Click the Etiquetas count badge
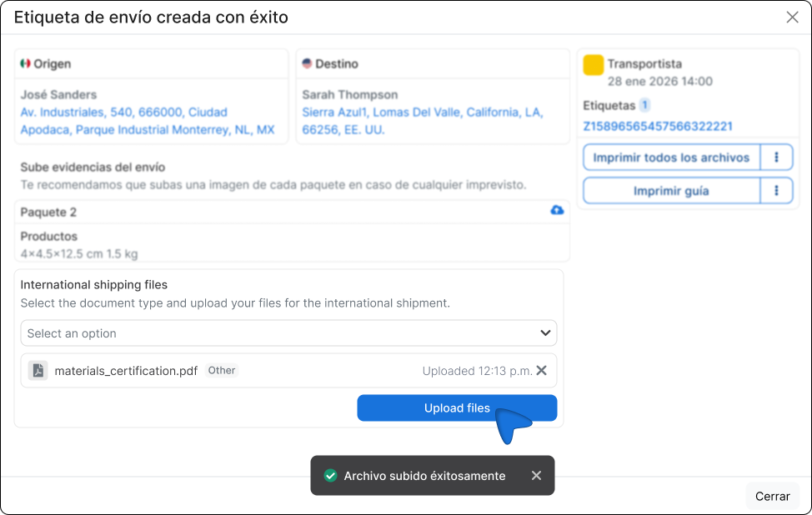 coord(645,106)
